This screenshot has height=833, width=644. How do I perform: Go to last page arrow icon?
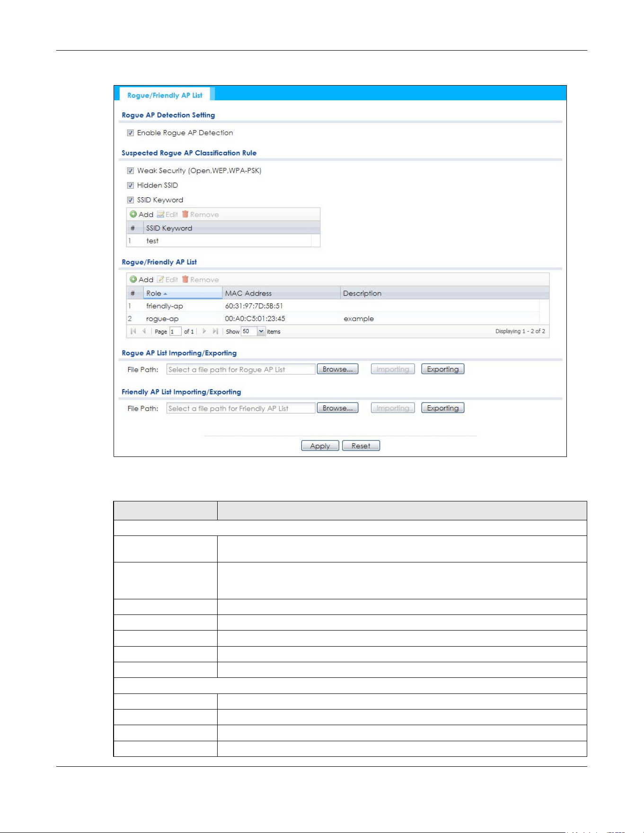[215, 331]
